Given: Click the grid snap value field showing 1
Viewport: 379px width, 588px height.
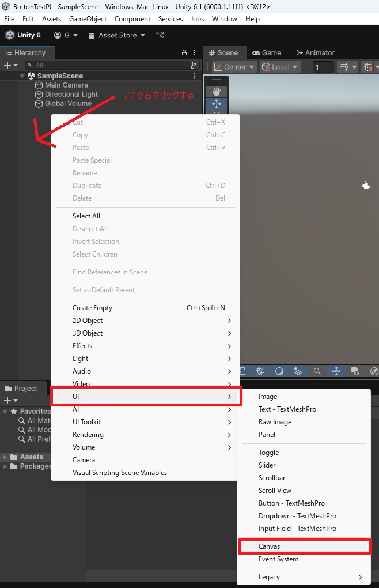Looking at the screenshot, I should tap(323, 67).
